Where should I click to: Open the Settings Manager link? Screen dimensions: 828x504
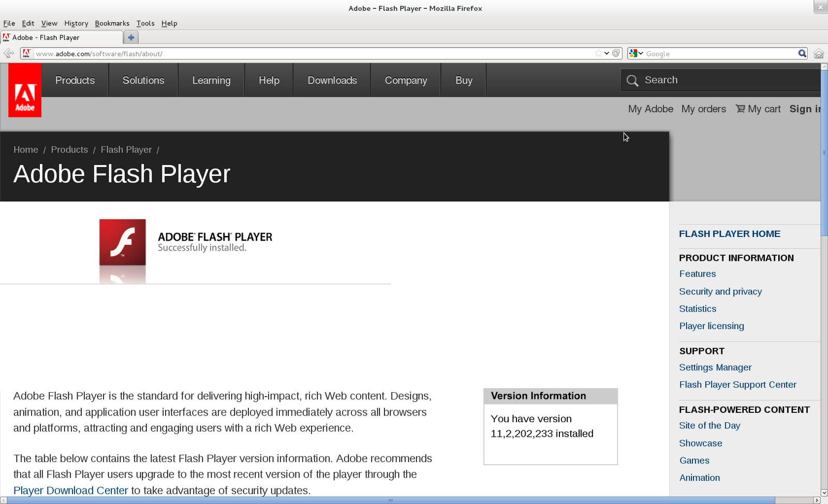[715, 367]
